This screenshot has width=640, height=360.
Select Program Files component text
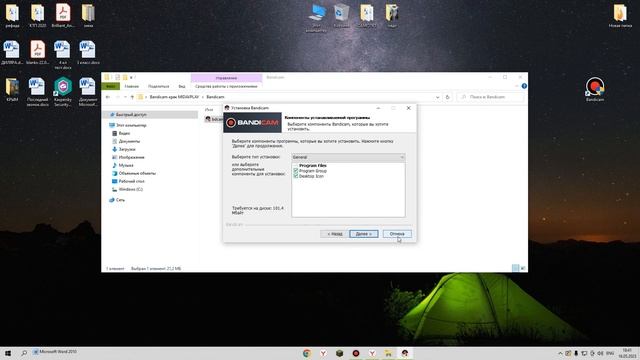(x=313, y=166)
